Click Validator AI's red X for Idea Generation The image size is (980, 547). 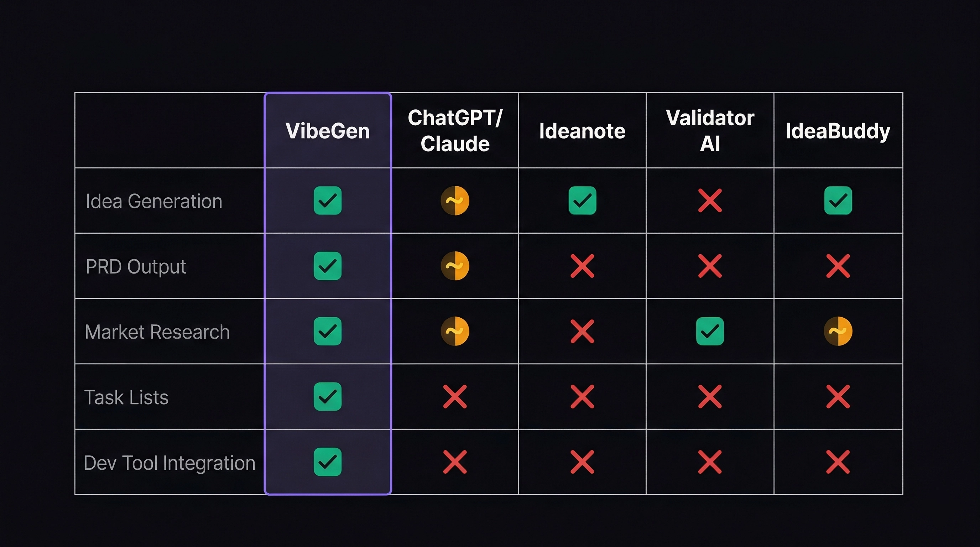click(x=710, y=200)
